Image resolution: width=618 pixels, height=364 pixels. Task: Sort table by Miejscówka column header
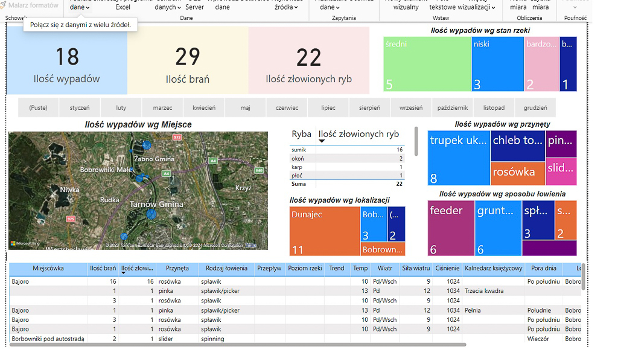[x=48, y=269]
